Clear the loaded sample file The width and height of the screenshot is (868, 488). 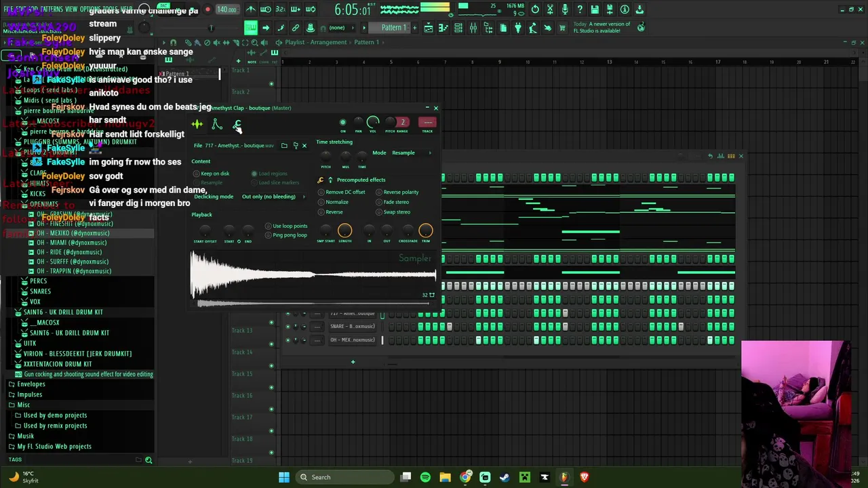tap(304, 146)
